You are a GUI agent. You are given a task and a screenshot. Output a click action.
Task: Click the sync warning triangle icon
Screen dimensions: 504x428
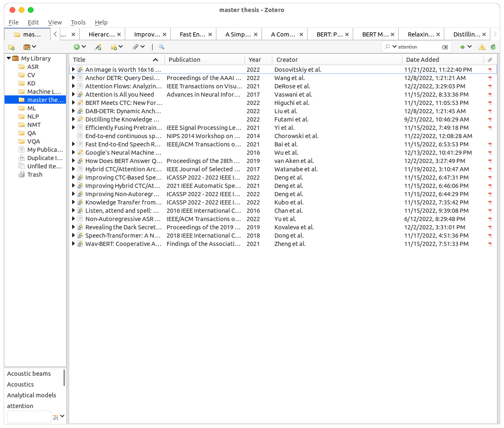[482, 47]
